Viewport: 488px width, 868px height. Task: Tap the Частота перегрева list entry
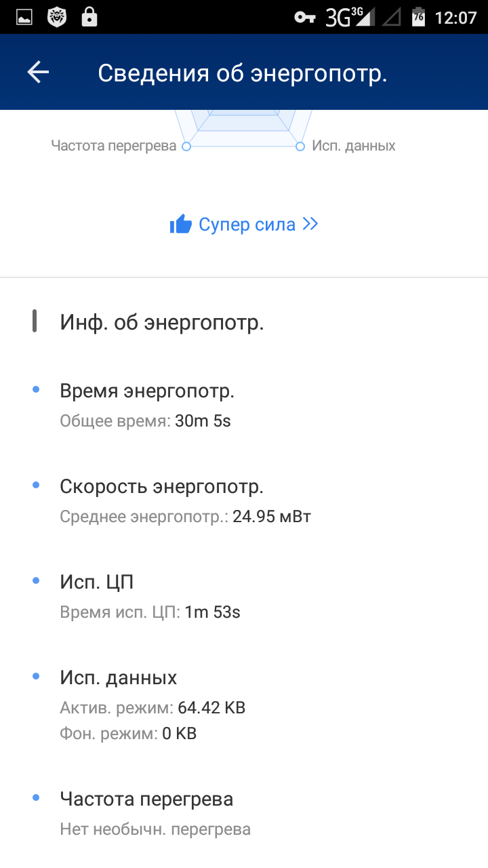click(x=146, y=800)
